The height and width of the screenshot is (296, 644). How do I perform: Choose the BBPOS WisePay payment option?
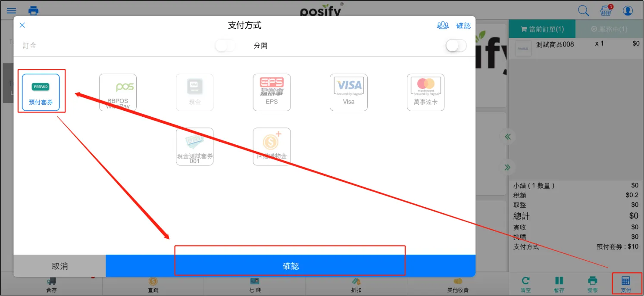pyautogui.click(x=118, y=92)
